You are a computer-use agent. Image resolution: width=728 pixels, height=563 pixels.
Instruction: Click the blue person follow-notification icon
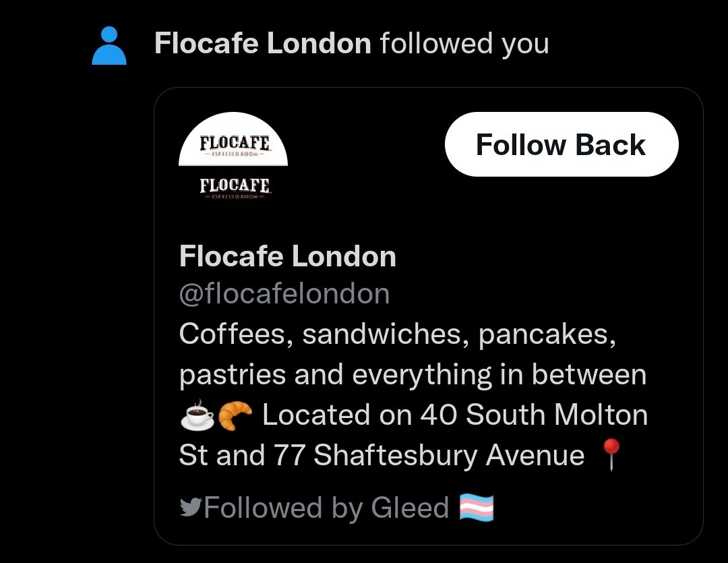109,46
